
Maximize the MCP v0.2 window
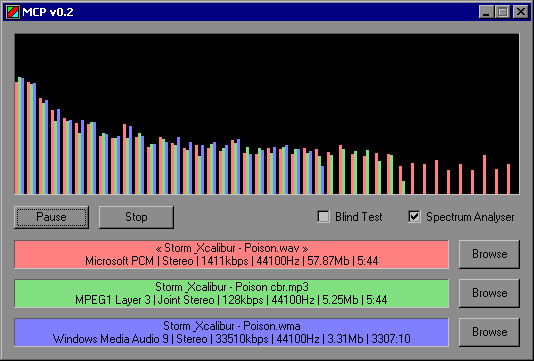[x=503, y=12]
